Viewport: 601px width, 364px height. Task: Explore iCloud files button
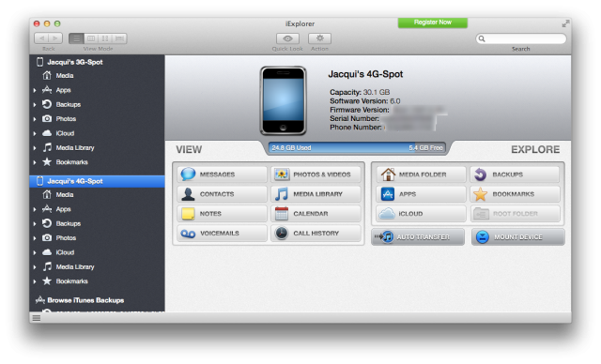421,214
